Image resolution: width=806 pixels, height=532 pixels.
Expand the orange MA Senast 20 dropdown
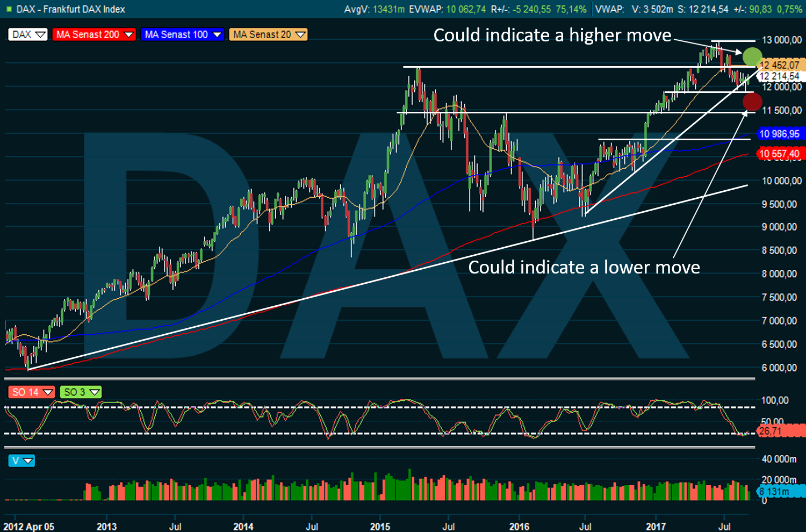point(268,34)
